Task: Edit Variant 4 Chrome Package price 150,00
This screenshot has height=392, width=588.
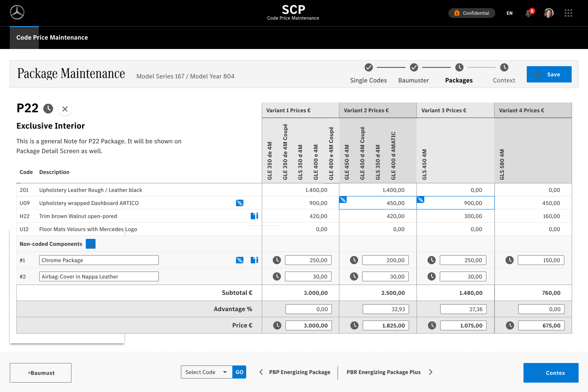Action: point(541,260)
